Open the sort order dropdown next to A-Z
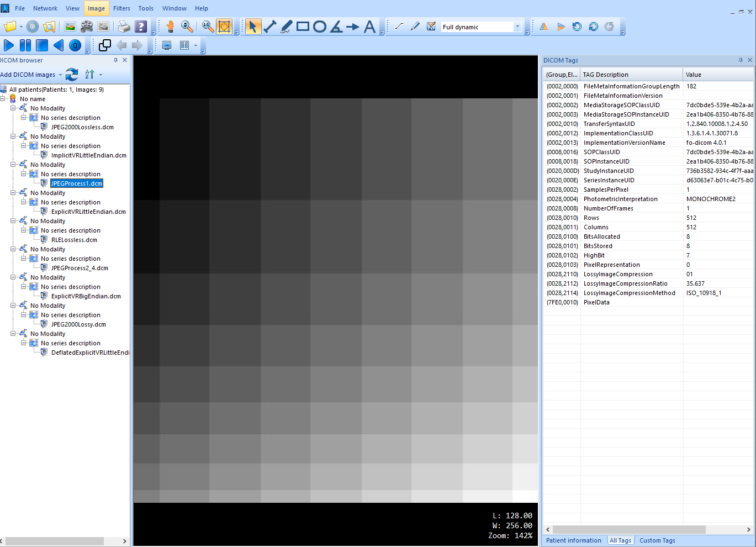This screenshot has width=756, height=547. pos(99,75)
